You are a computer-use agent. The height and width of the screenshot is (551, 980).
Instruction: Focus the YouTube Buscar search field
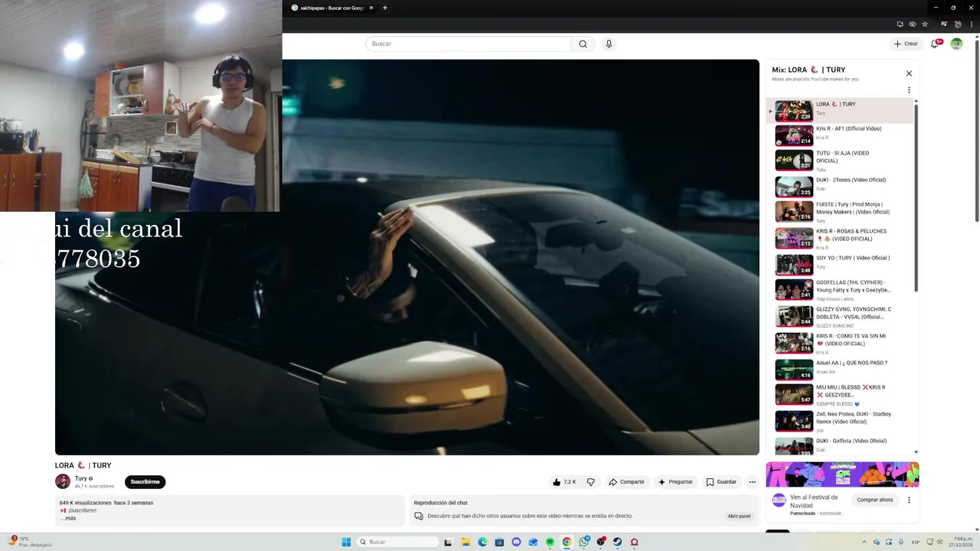pos(468,44)
